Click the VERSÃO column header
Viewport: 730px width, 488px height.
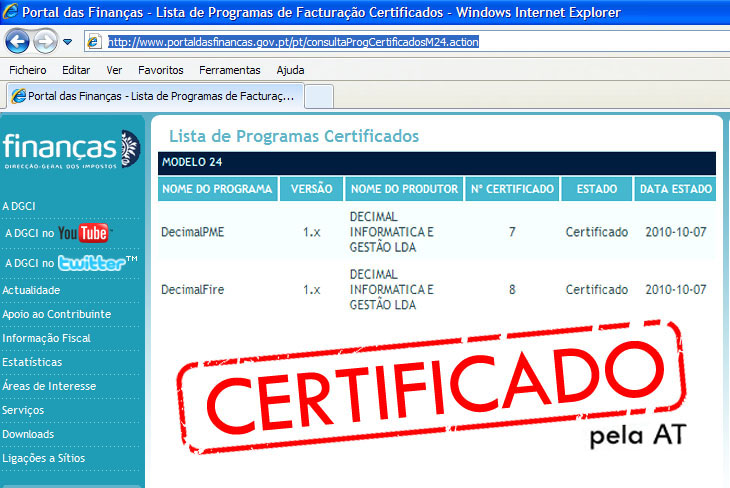pos(311,189)
